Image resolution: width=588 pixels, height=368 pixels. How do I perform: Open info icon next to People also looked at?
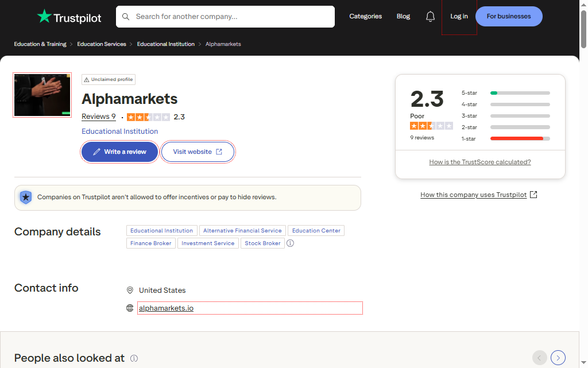[134, 358]
